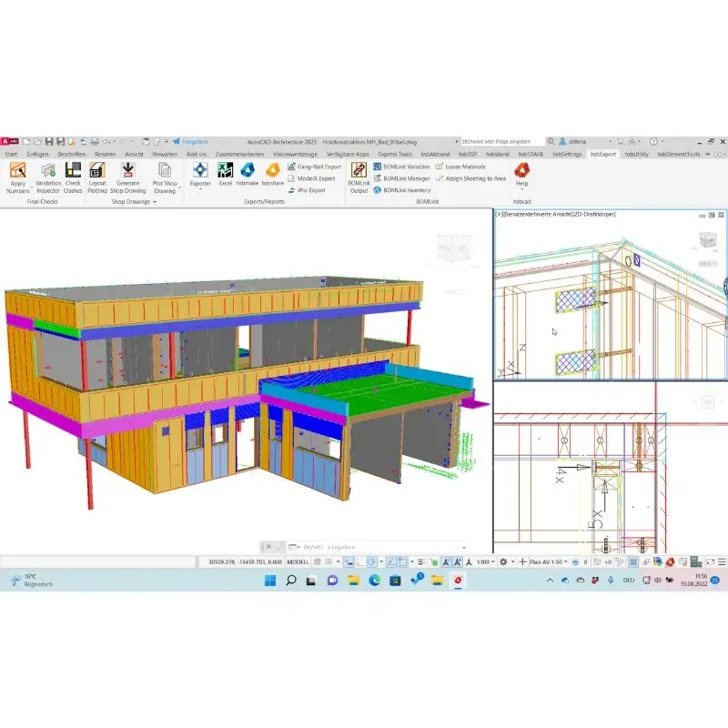Open the Autodesk App Store cart icon

click(x=620, y=142)
